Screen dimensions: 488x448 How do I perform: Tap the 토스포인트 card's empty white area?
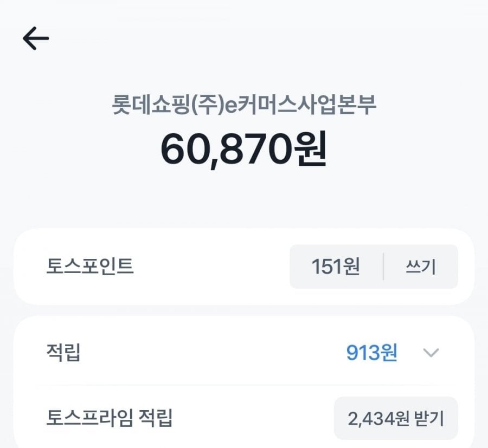(x=211, y=267)
